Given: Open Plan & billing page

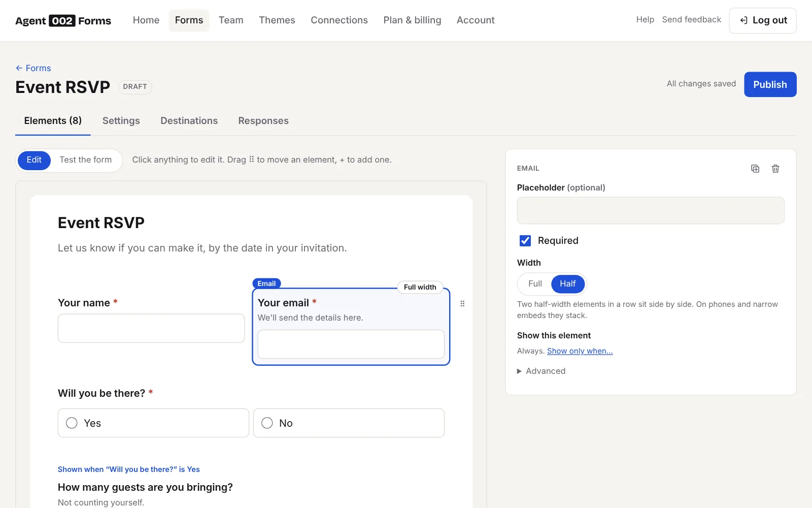Looking at the screenshot, I should (x=412, y=20).
